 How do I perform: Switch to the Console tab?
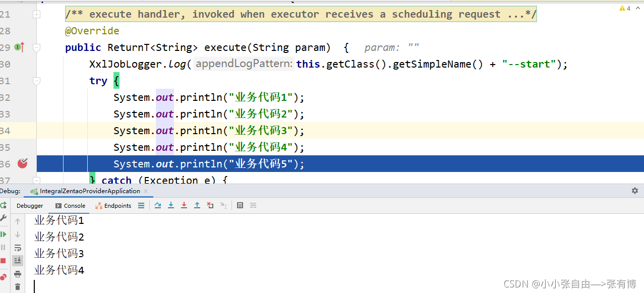(x=70, y=206)
